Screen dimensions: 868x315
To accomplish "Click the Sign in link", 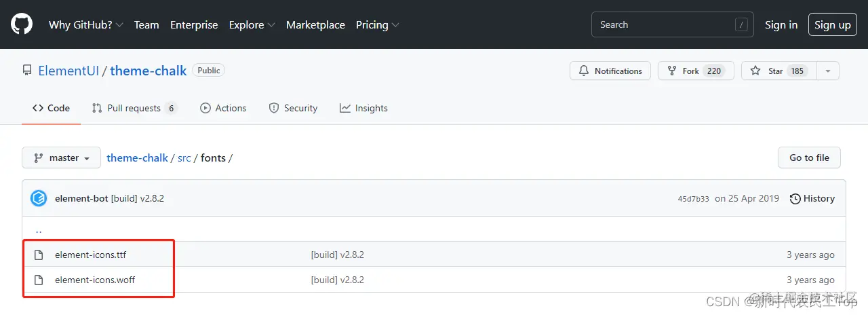I will (x=781, y=24).
